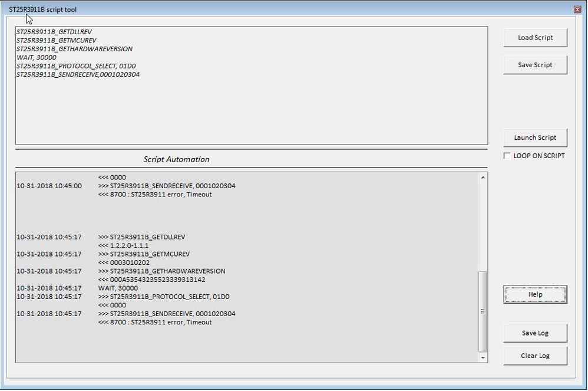Open the Help button
Screen dimensions: 588x391
click(x=535, y=294)
